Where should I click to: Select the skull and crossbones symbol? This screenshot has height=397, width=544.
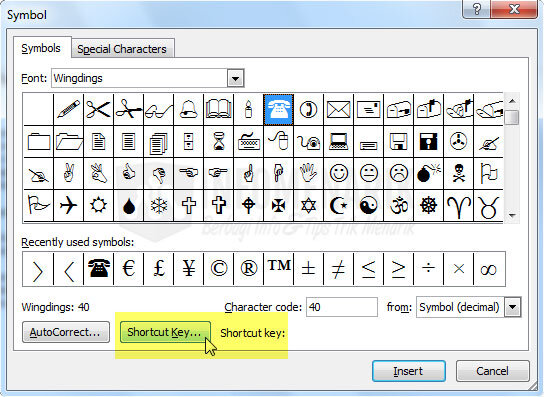coord(458,173)
